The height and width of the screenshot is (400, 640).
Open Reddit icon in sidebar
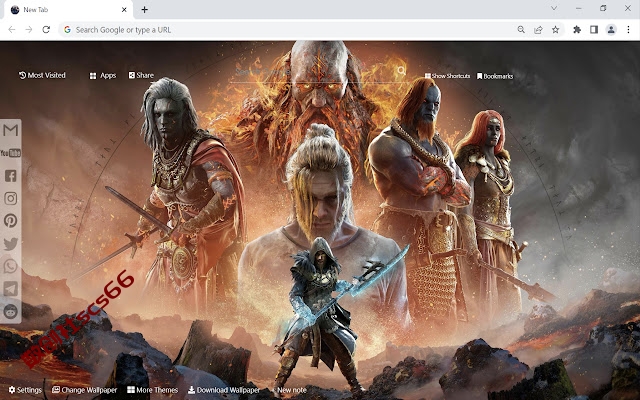click(x=11, y=311)
